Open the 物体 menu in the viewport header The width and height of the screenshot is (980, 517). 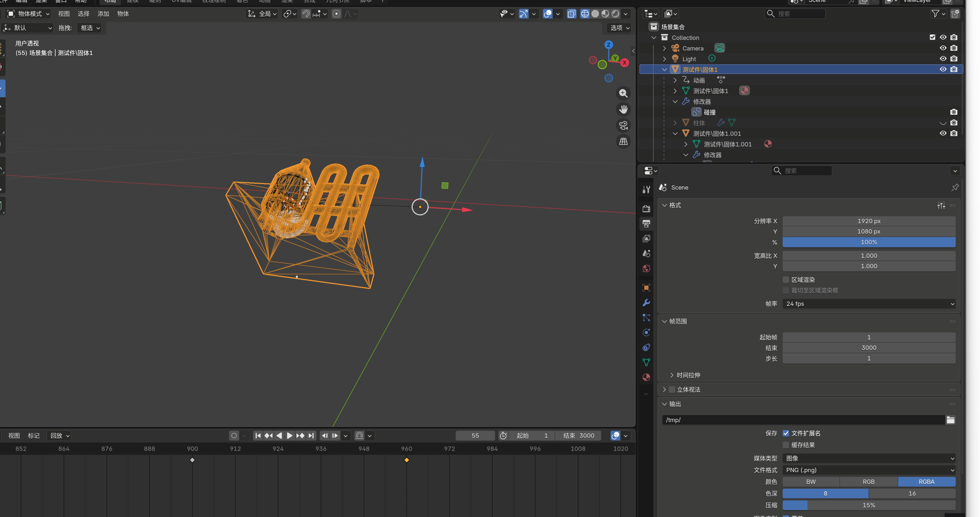(123, 14)
